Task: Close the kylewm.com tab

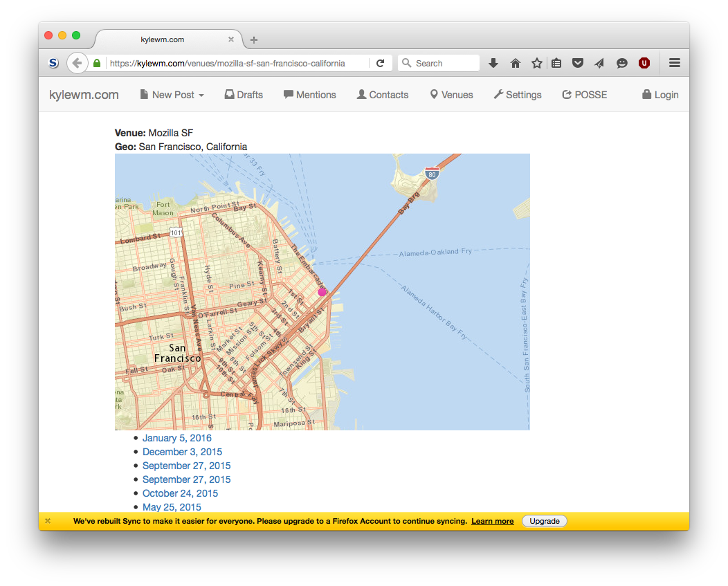Action: 230,39
